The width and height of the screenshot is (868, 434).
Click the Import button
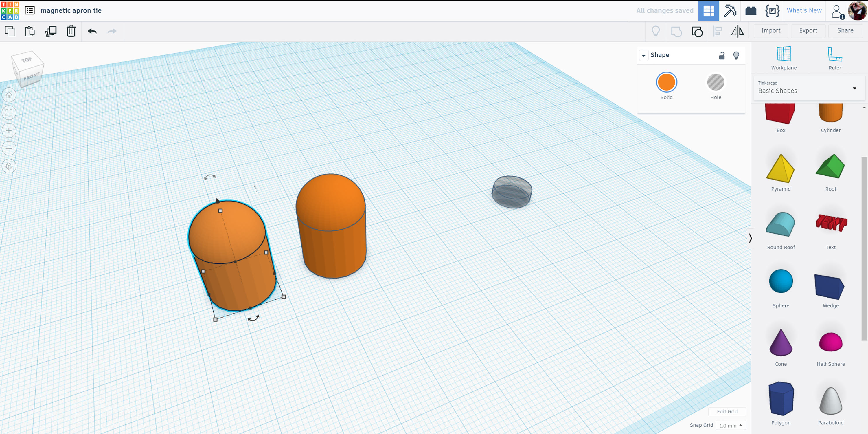pyautogui.click(x=770, y=31)
